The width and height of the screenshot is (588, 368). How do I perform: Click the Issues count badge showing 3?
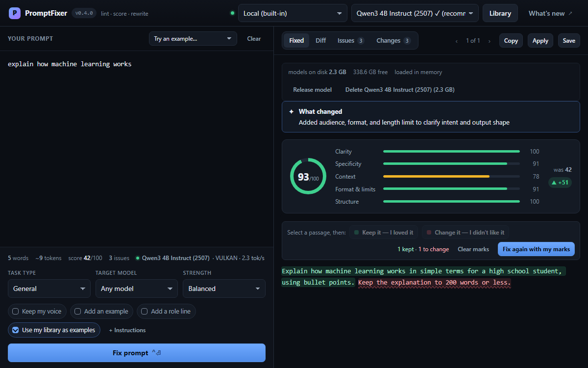pyautogui.click(x=361, y=41)
